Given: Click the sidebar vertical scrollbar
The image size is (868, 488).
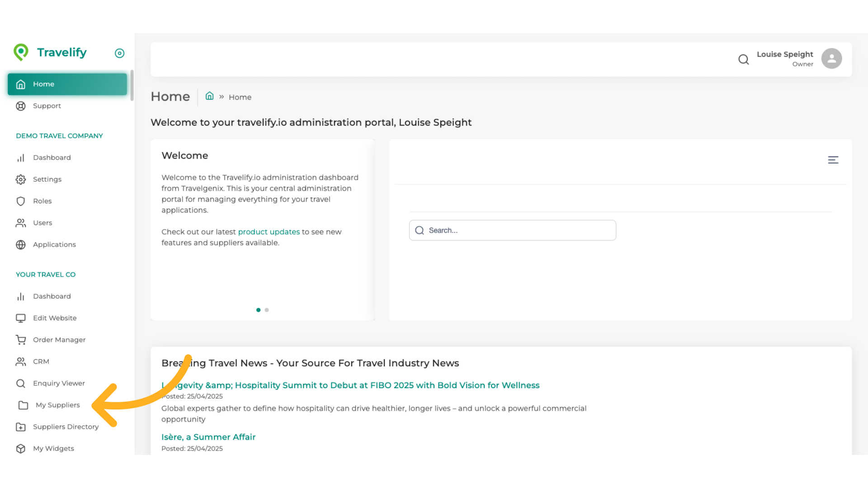Looking at the screenshot, I should pyautogui.click(x=132, y=85).
